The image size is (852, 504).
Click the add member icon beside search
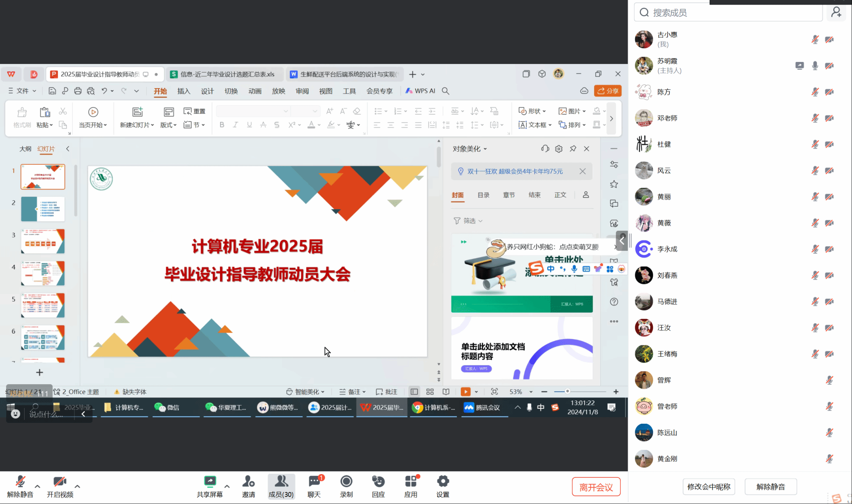(836, 12)
